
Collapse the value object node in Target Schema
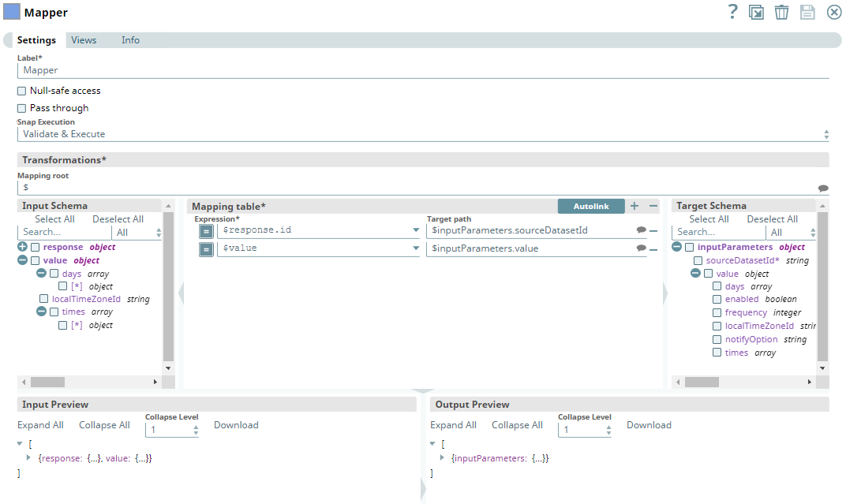(x=695, y=273)
